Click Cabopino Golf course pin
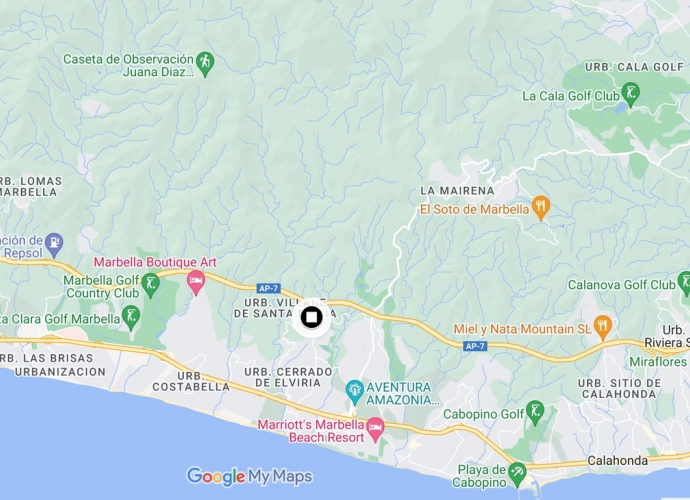690x500 pixels. point(535,413)
